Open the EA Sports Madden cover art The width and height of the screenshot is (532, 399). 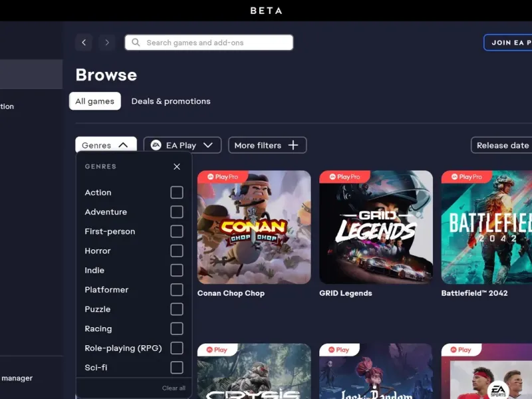(x=487, y=371)
